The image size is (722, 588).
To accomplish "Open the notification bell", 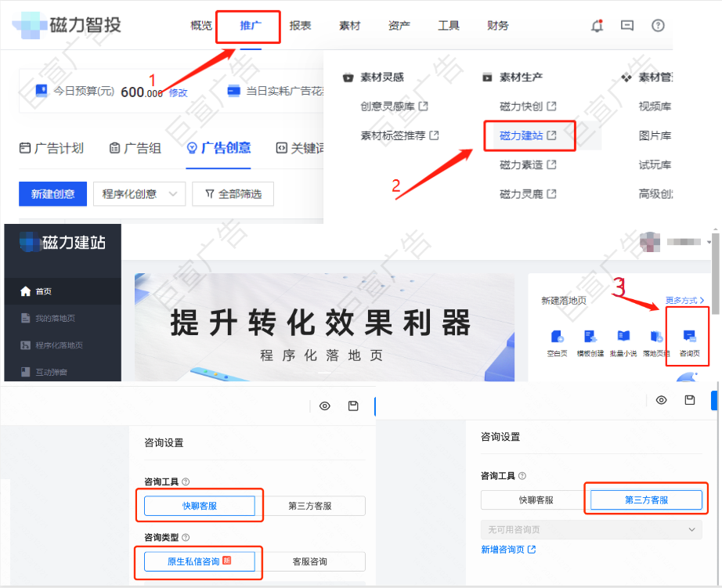I will point(596,26).
